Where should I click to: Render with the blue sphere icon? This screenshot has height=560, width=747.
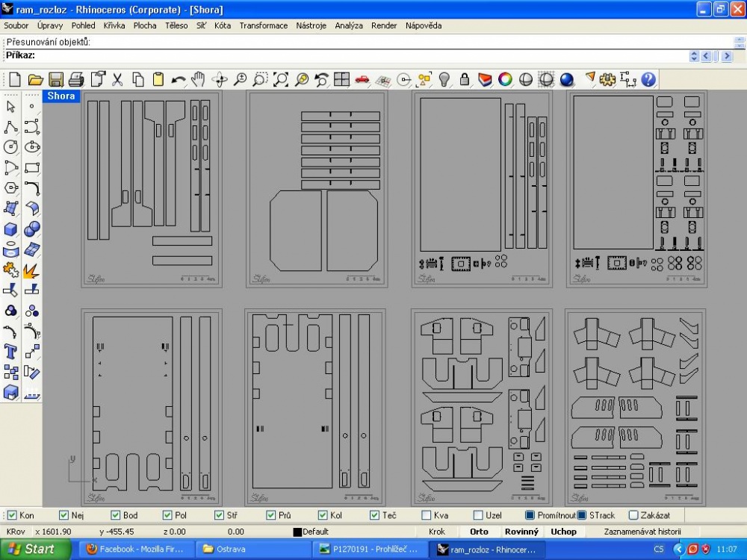coord(566,80)
